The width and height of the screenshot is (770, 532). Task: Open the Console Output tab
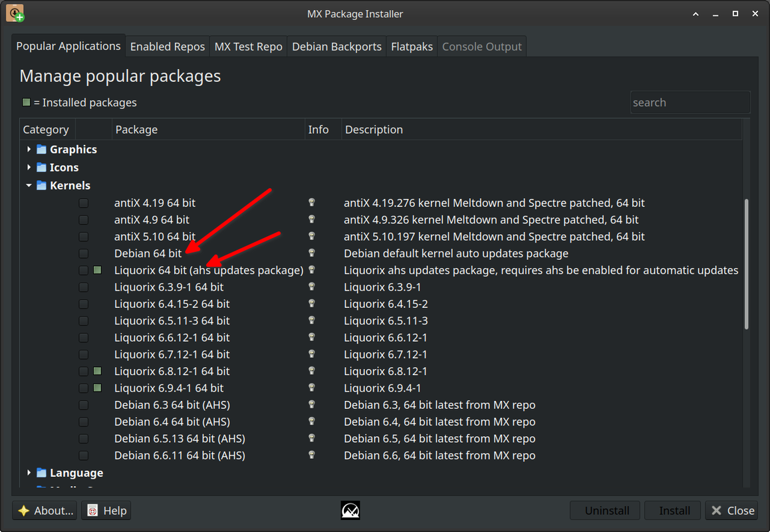481,47
